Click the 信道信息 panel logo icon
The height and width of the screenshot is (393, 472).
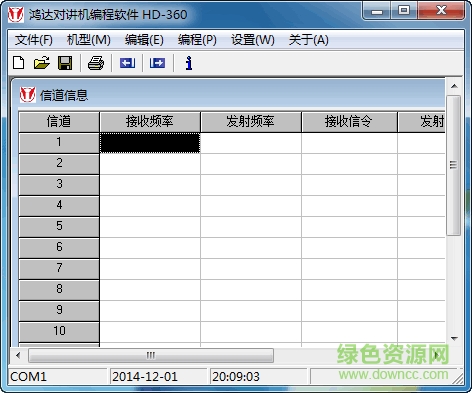click(x=27, y=95)
